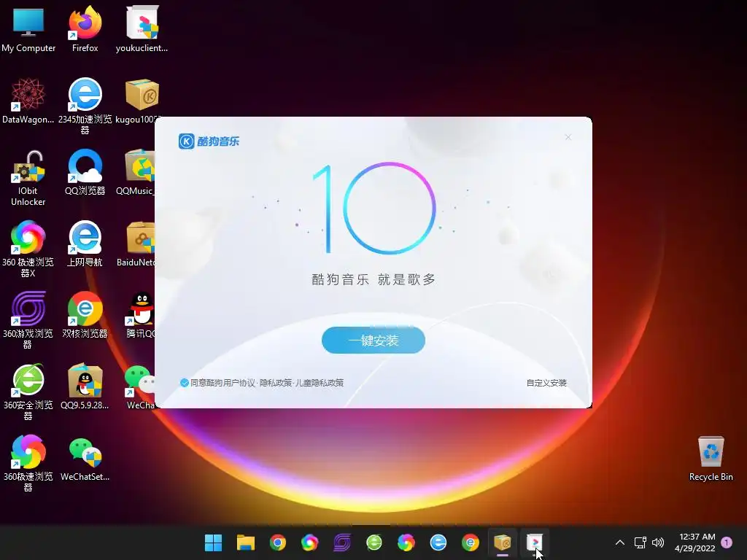
Task: Select the WeChat desktop shortcut
Action: 139,386
